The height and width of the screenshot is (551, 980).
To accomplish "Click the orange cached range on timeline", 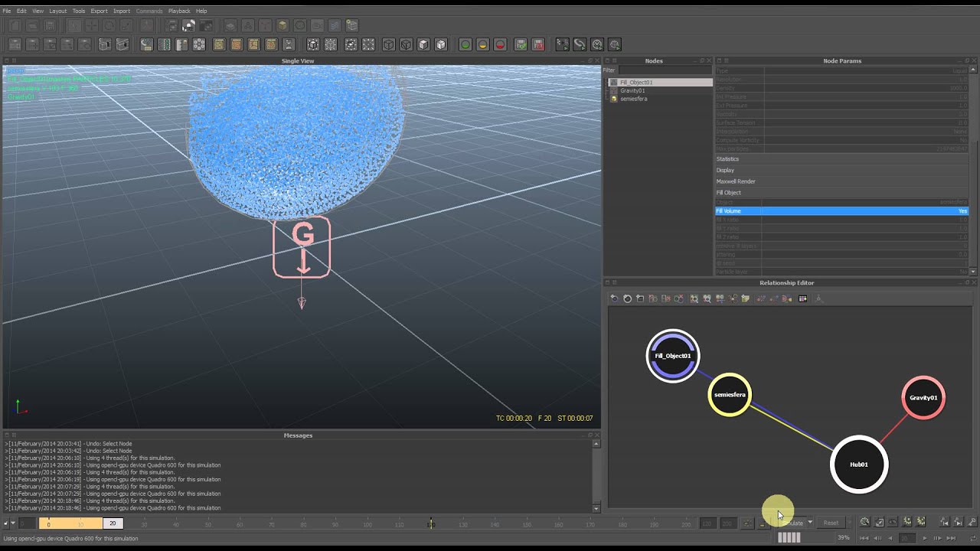I will click(x=71, y=523).
